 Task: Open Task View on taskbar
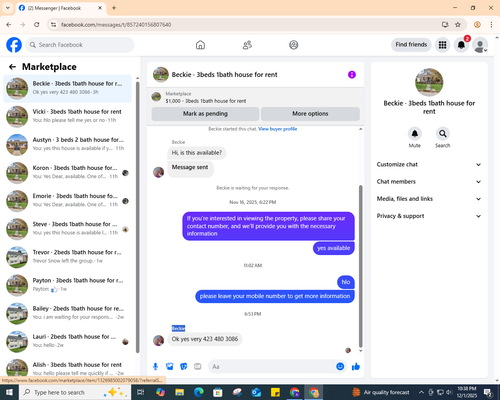point(141,392)
